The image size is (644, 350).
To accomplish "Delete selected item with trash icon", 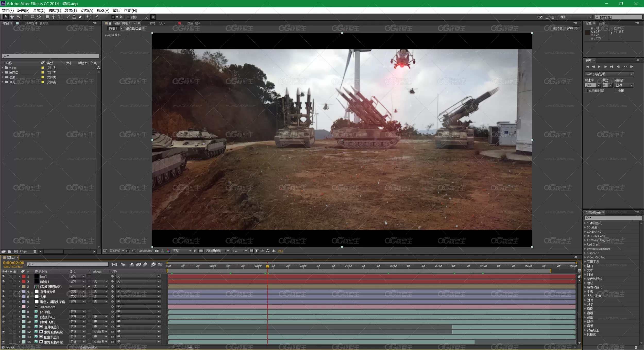I will (35, 251).
